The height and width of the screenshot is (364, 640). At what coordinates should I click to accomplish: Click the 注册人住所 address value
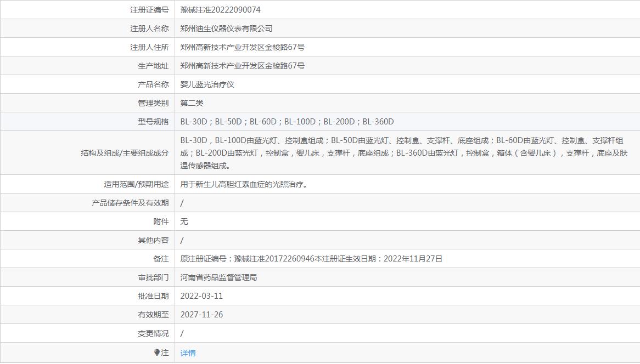click(243, 47)
